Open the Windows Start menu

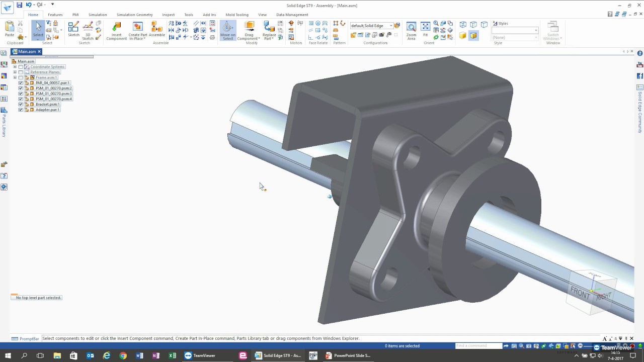pos(8,355)
